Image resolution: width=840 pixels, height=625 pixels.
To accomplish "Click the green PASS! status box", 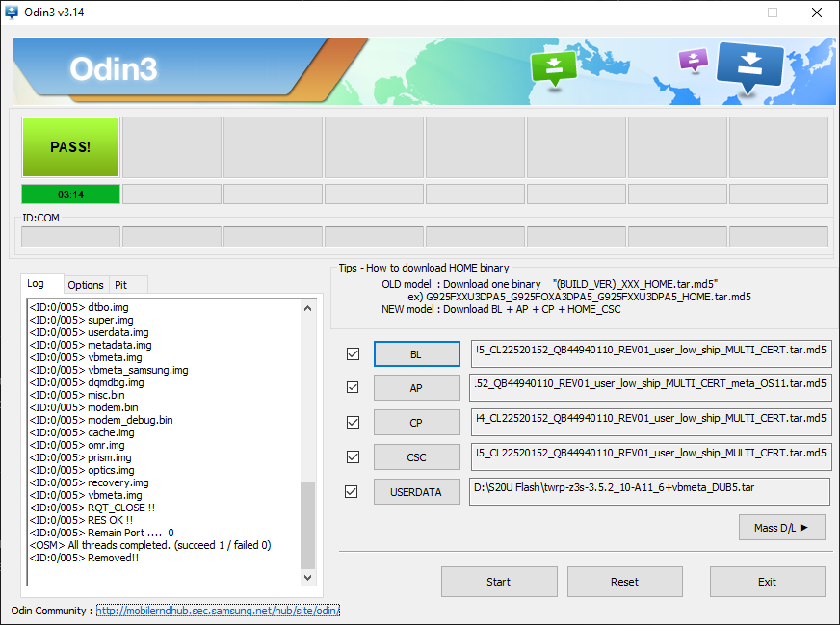I will pos(70,147).
